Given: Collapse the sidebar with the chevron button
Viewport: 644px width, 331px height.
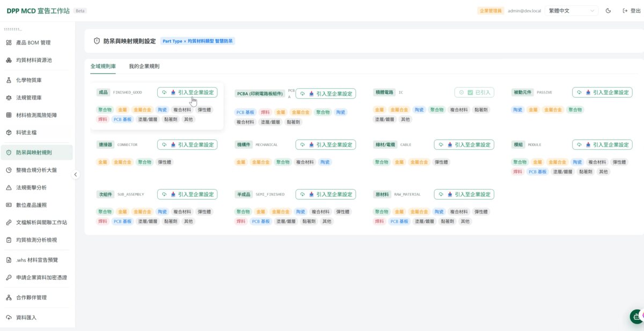Looking at the screenshot, I should (76, 174).
